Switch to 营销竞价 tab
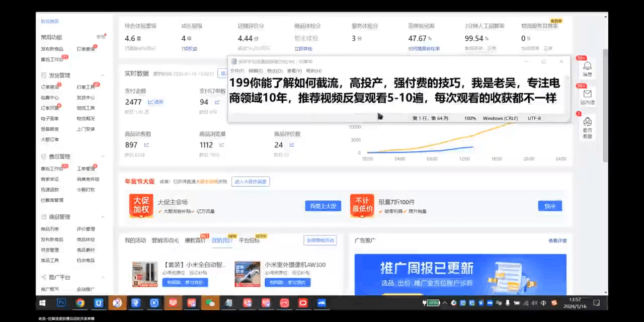The image size is (644, 322). click(x=222, y=240)
